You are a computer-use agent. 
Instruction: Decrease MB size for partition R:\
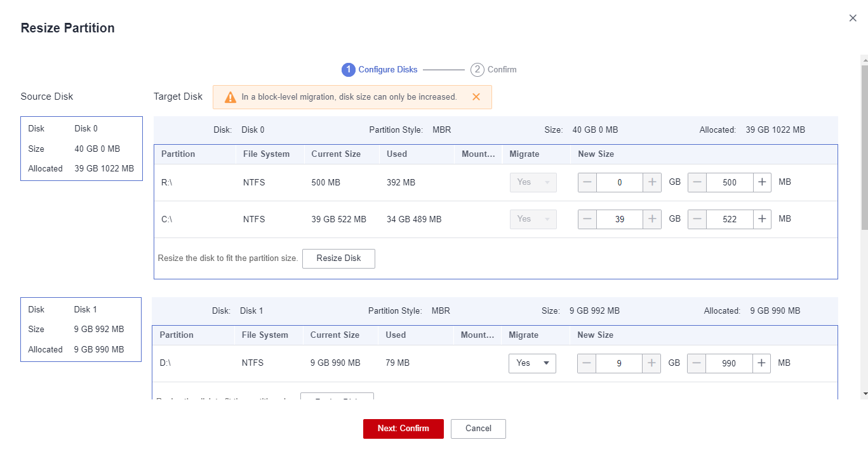pyautogui.click(x=697, y=182)
